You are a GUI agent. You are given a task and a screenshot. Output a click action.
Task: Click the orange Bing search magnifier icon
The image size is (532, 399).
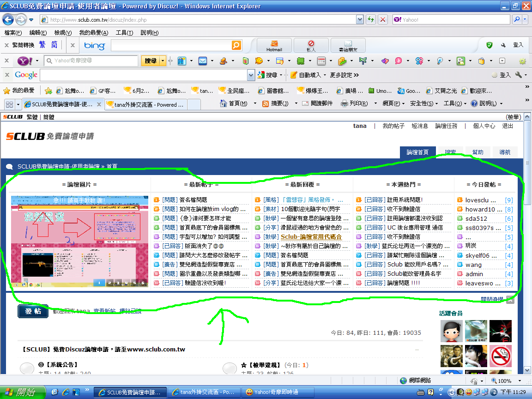(x=236, y=45)
